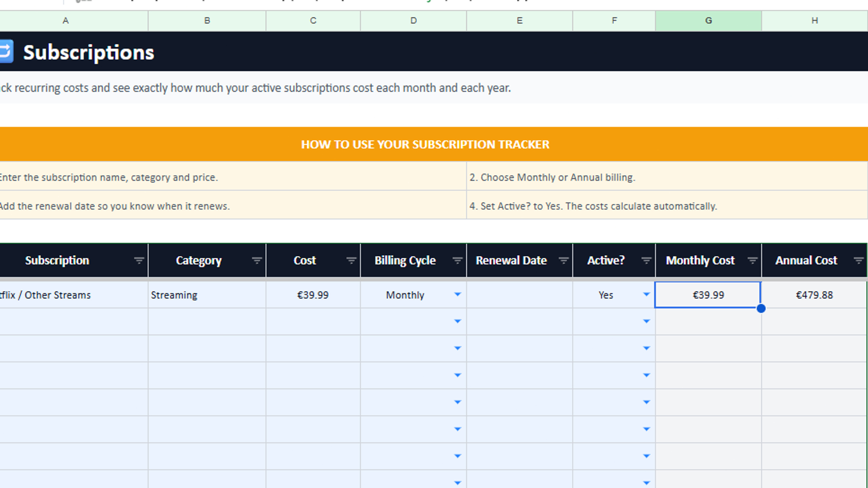Viewport: 868px width, 488px height.
Task: Click the €39.99 cell in Cost column
Action: [313, 295]
